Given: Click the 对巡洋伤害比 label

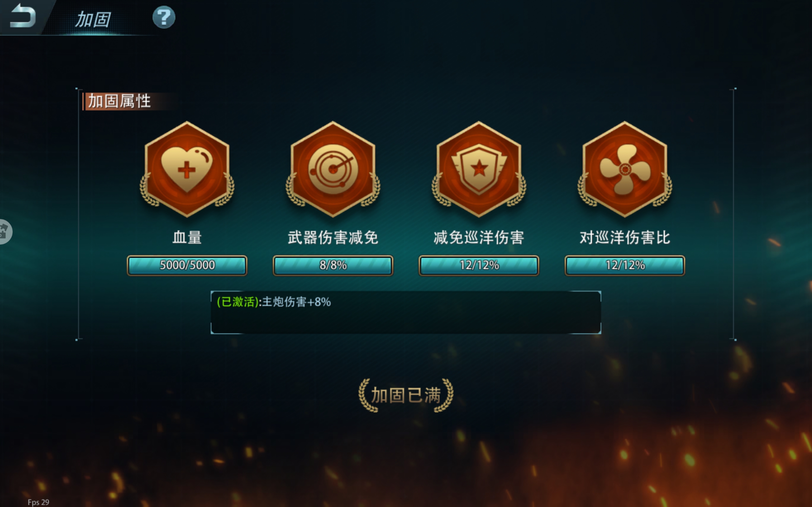Looking at the screenshot, I should coord(625,237).
